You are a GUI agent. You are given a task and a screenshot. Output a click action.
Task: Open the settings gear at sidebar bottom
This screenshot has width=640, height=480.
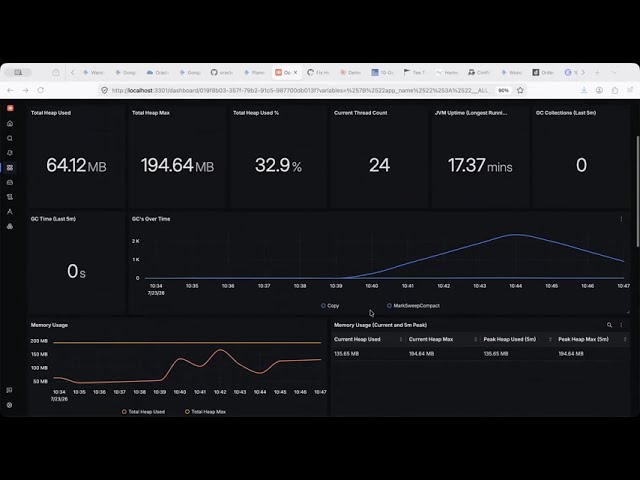[9, 405]
